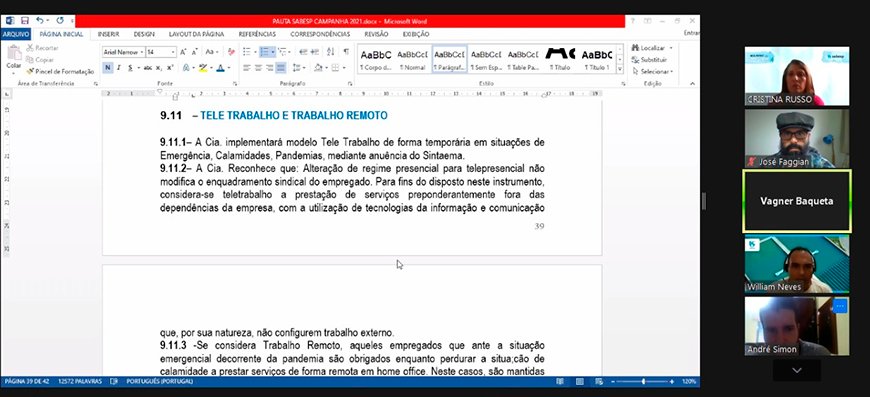Select print layout view in status bar

579,381
